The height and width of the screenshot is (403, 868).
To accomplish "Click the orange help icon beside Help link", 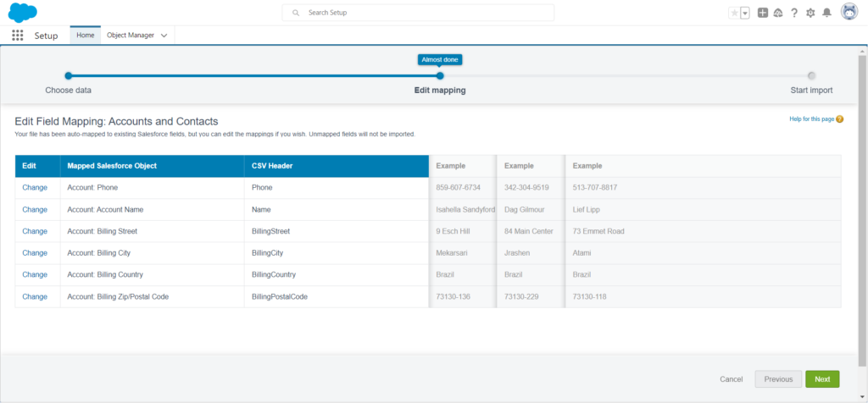I will [x=840, y=119].
